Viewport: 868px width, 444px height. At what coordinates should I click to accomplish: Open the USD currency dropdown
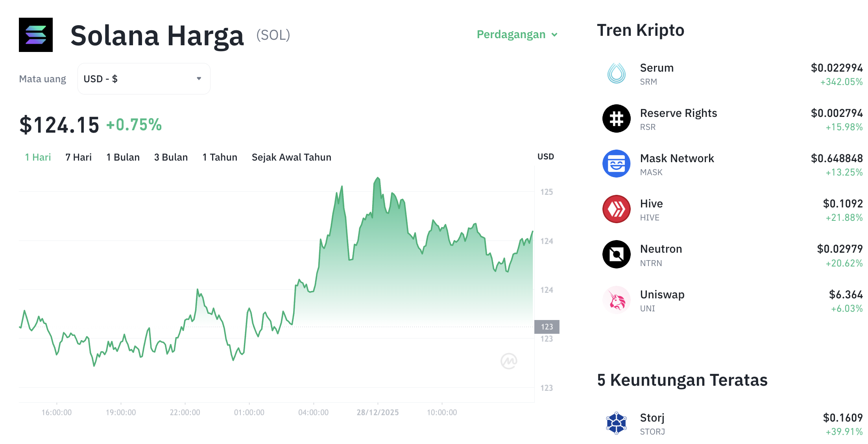point(144,78)
